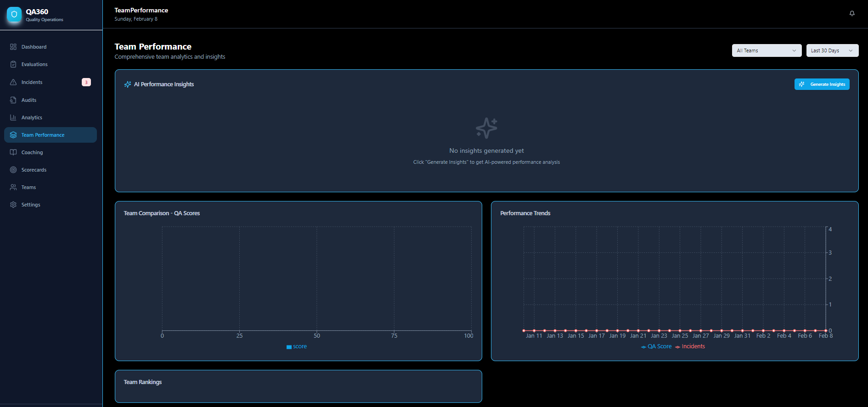Open the Teams page
The width and height of the screenshot is (868, 407).
pos(51,187)
